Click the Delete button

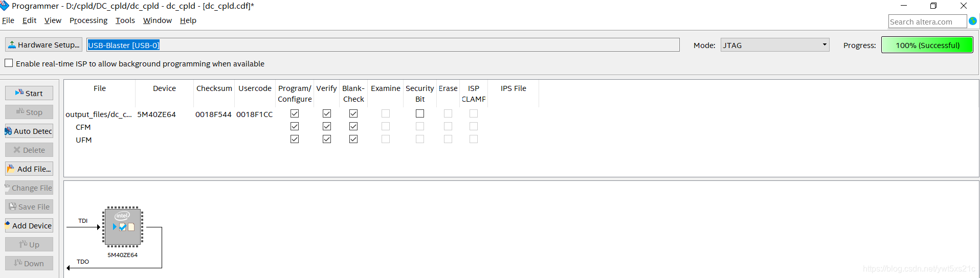click(x=29, y=150)
